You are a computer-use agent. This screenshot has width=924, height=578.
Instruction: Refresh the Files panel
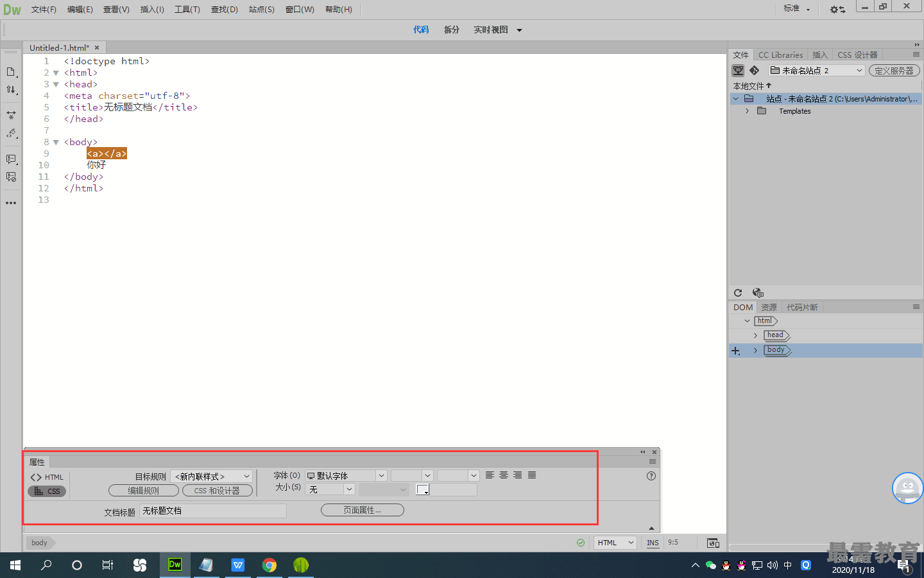(x=738, y=293)
